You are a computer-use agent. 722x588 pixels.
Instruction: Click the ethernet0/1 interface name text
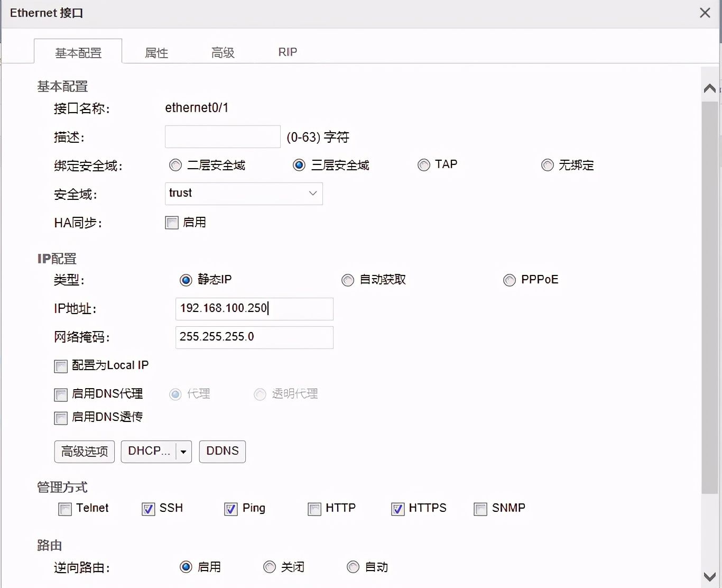coord(197,108)
